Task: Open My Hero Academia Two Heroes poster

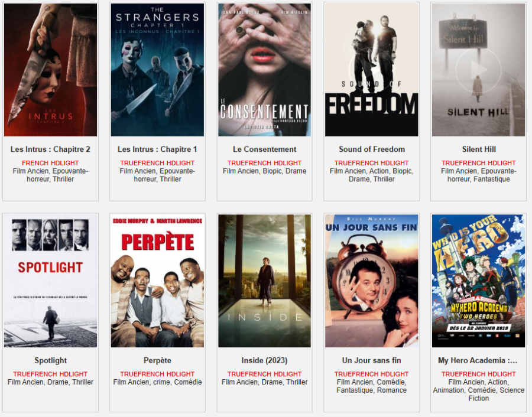Action: point(478,281)
